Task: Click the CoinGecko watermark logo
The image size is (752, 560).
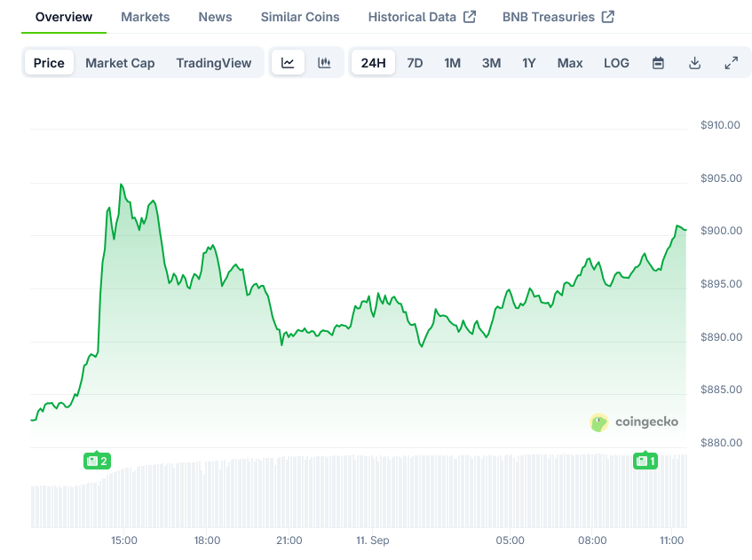Action: point(634,422)
